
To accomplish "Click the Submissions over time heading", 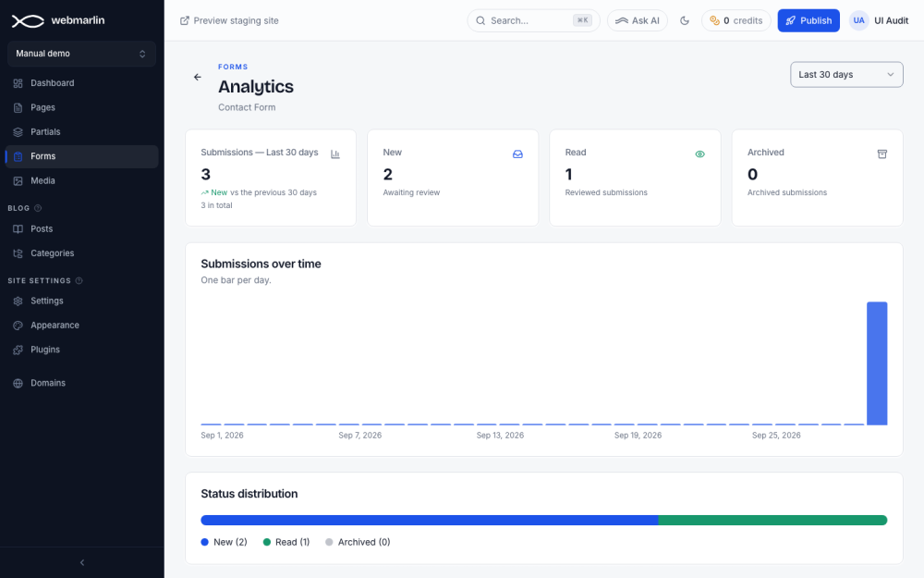I will click(261, 264).
